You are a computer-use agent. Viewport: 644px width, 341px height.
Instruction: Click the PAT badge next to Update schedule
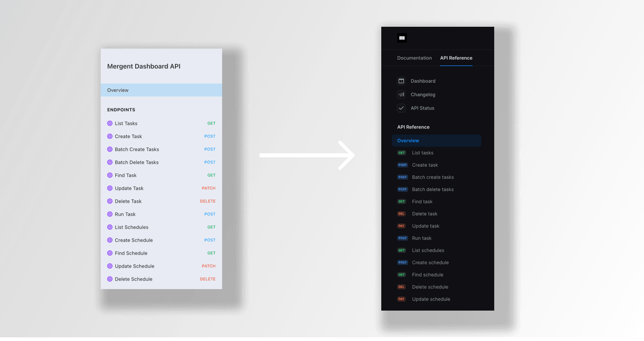(401, 299)
